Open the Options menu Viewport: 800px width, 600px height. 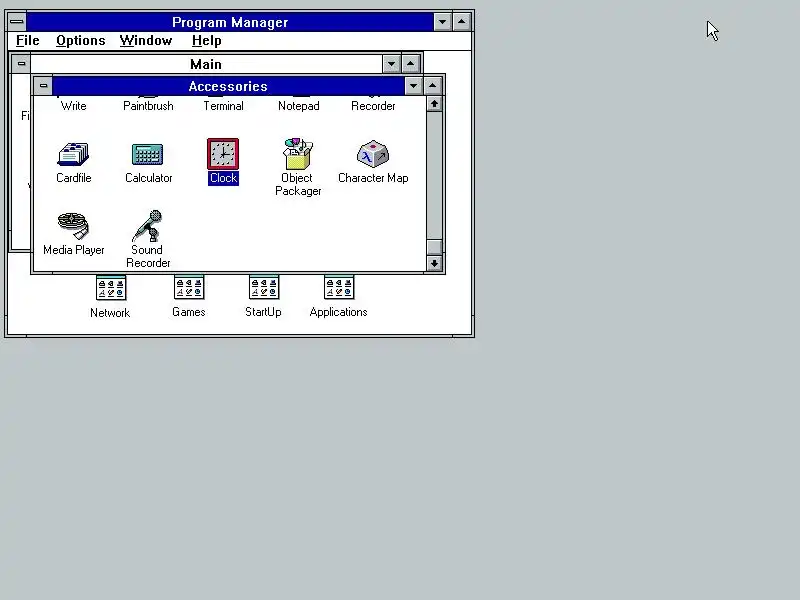pyautogui.click(x=81, y=41)
